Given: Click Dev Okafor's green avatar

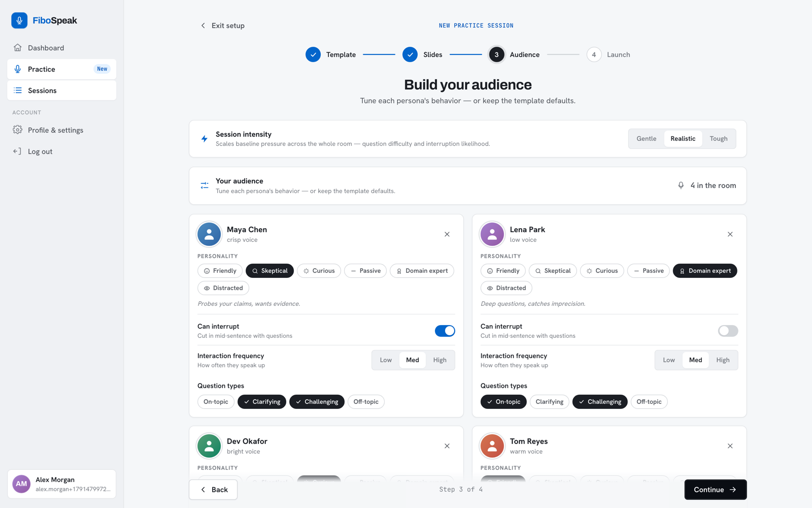Looking at the screenshot, I should (x=209, y=446).
